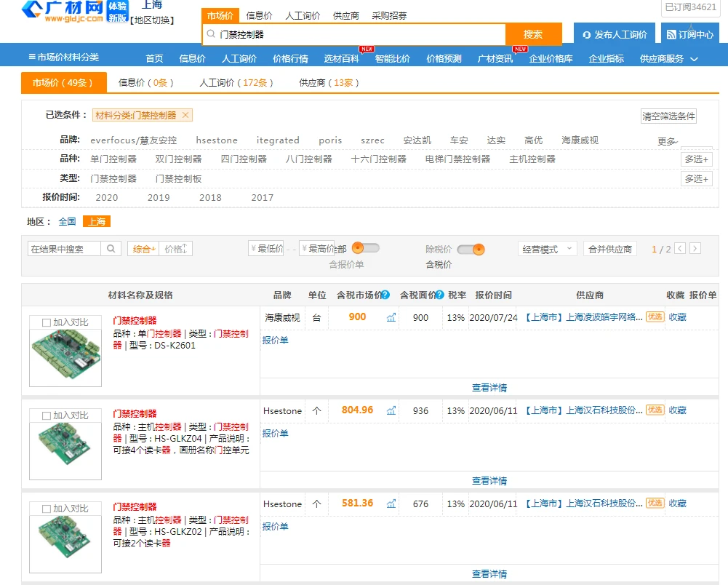
Task: Sort results by 价格
Action: coord(176,249)
